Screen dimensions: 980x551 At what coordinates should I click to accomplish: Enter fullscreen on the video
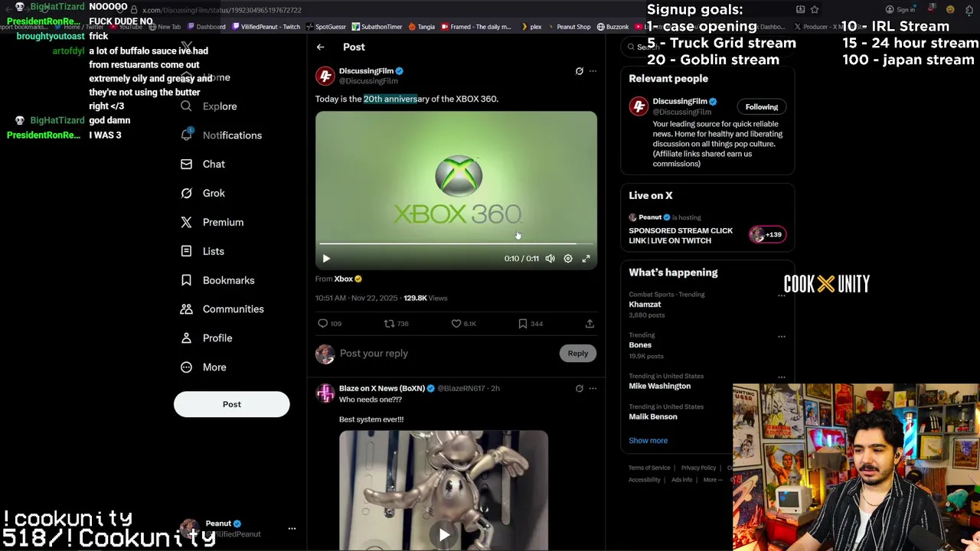coord(586,259)
